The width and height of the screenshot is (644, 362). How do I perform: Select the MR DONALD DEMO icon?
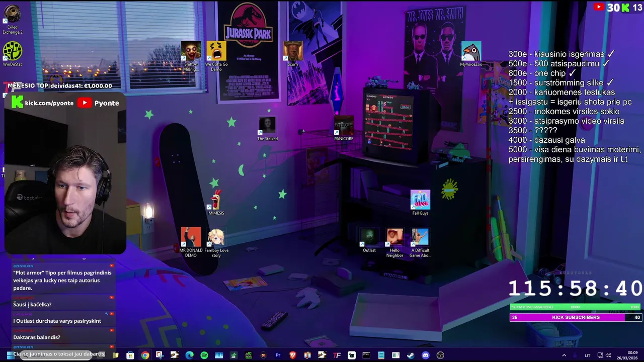coord(191,242)
